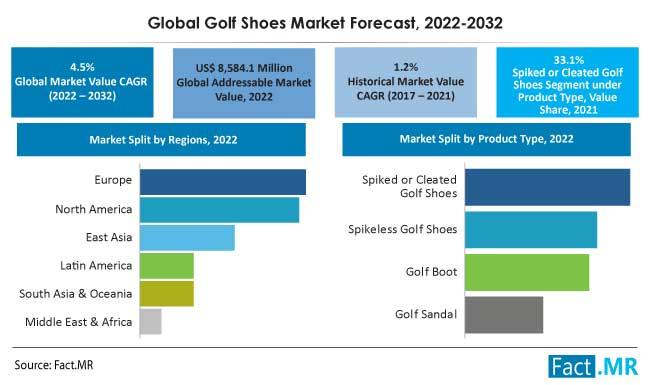Click the Fact.MR logo
Screen dimensions: 650x385
point(593,366)
